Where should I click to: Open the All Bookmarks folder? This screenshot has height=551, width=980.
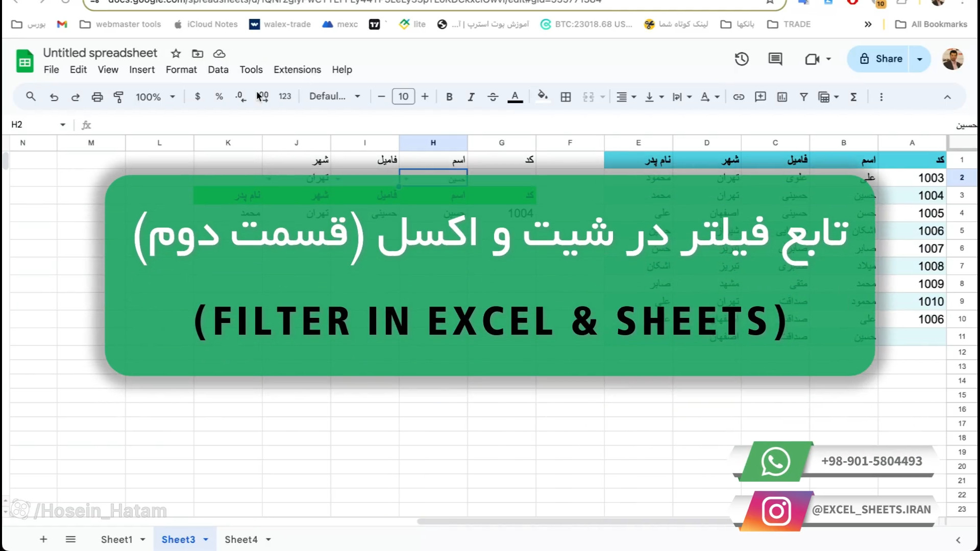pyautogui.click(x=932, y=24)
